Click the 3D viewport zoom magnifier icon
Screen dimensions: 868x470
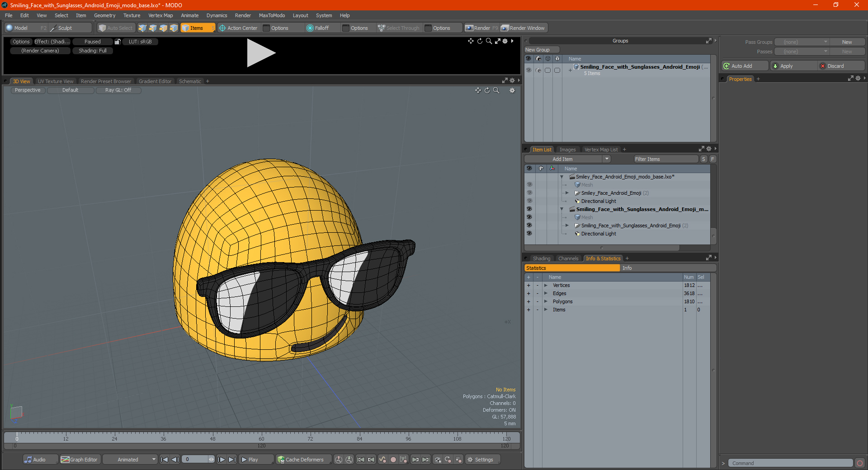click(x=496, y=90)
